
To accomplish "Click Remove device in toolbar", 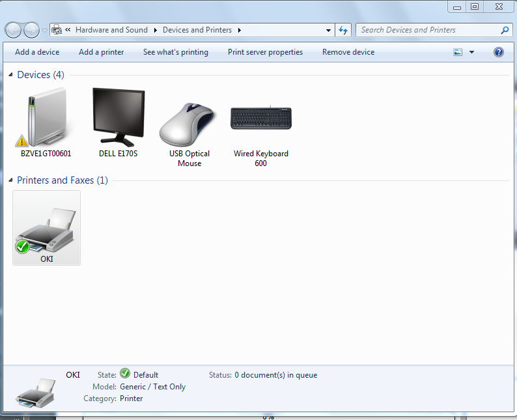I will 348,52.
